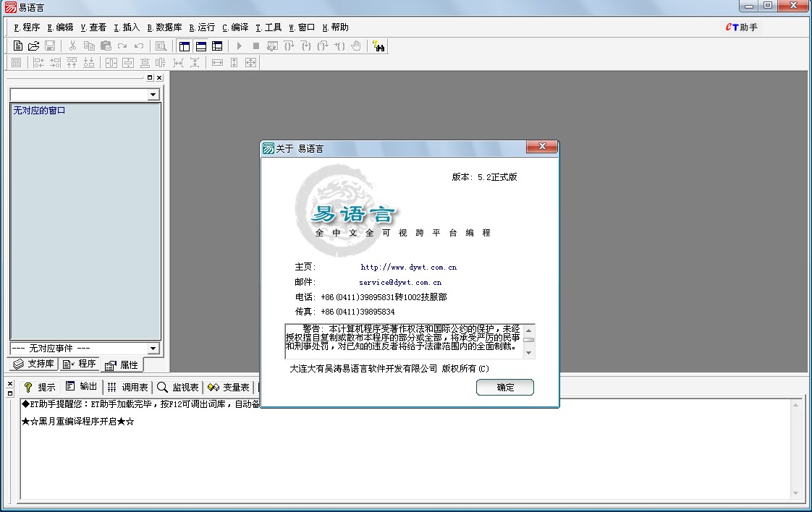Viewport: 812px width, 512px height.
Task: Click the 无对应的窗口 text in property list
Action: [x=39, y=110]
